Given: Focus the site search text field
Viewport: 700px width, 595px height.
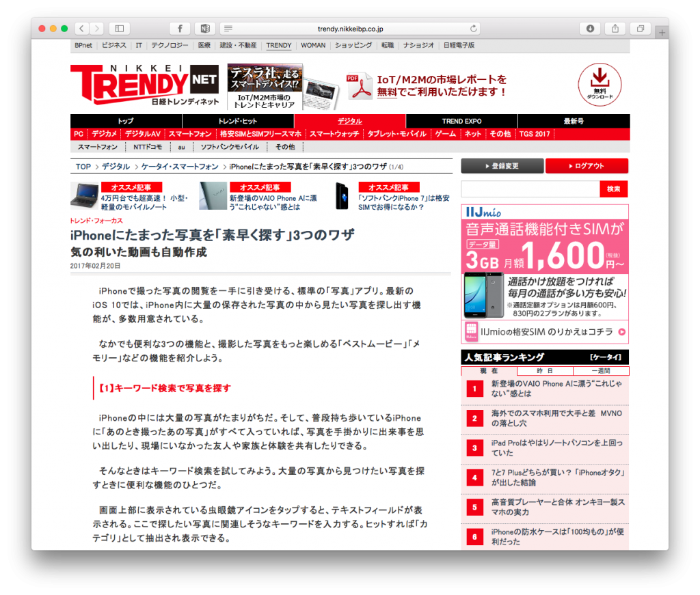Looking at the screenshot, I should (x=530, y=189).
